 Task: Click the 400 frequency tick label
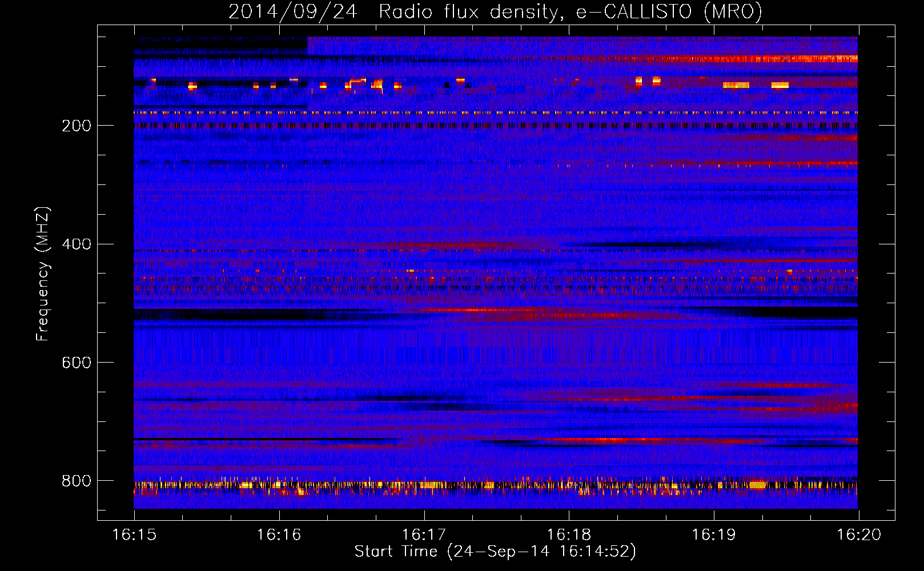click(77, 244)
